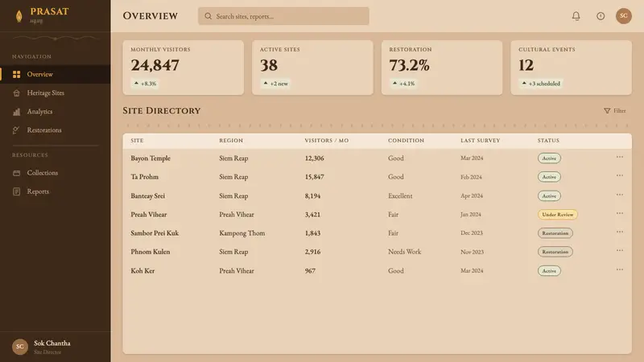Click the Heritage Sites temple icon
The height and width of the screenshot is (362, 644).
pyautogui.click(x=16, y=93)
